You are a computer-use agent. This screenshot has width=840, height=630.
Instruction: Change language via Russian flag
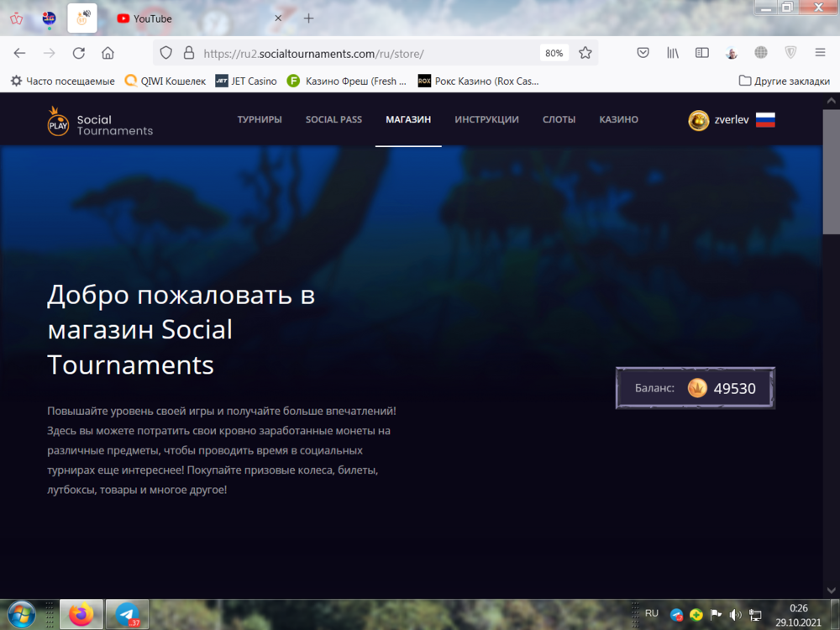(x=765, y=120)
